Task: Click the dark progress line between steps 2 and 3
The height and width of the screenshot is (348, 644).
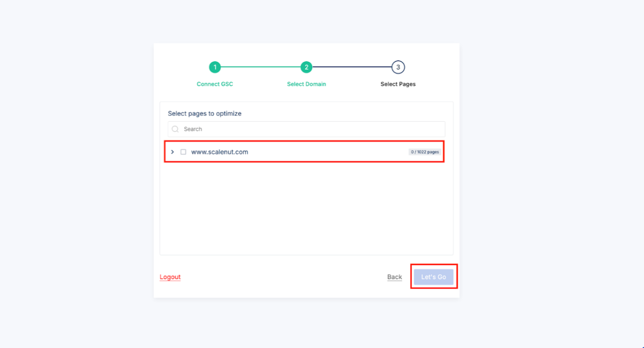Action: pyautogui.click(x=352, y=67)
